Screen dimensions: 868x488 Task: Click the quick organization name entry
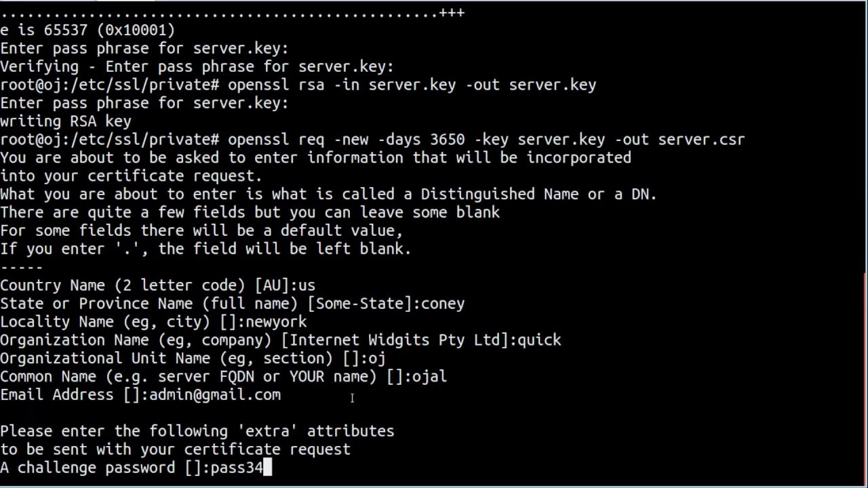point(539,340)
